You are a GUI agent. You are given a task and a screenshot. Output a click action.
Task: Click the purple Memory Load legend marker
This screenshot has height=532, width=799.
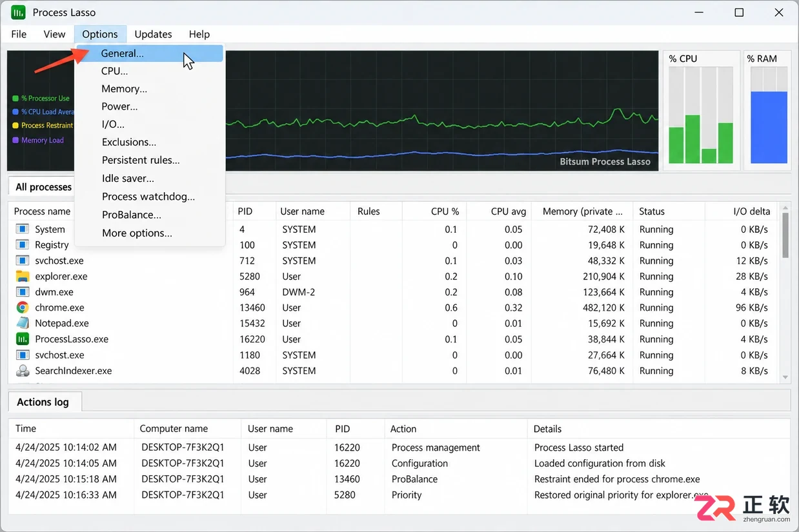tap(15, 140)
